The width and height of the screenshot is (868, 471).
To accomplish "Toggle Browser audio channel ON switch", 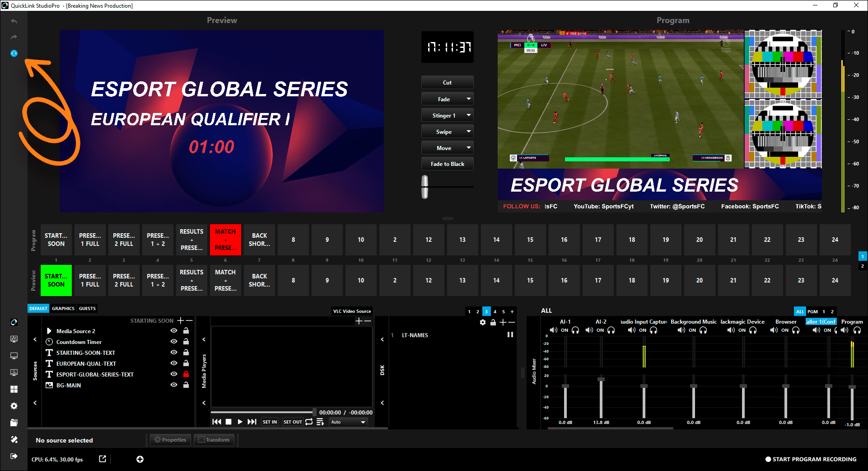I will 785,330.
